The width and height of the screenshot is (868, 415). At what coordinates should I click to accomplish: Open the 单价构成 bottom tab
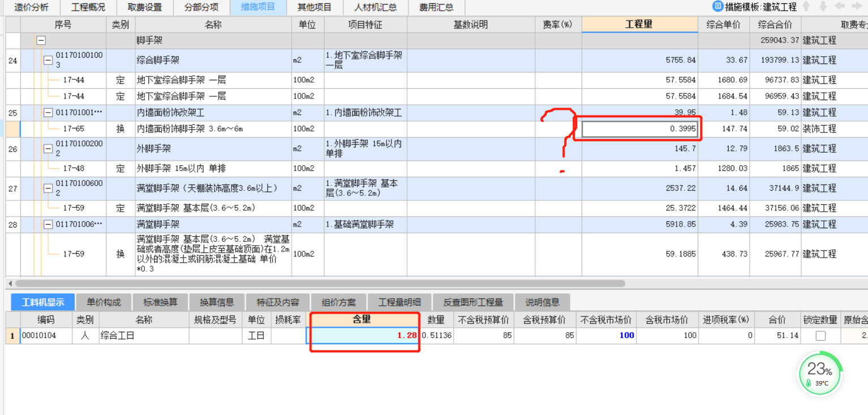[105, 302]
